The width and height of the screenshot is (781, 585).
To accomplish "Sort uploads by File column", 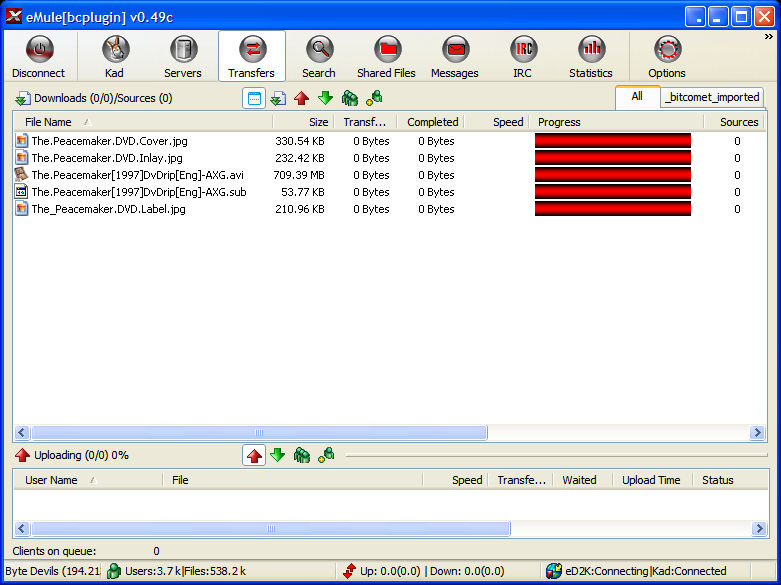I will pyautogui.click(x=292, y=480).
